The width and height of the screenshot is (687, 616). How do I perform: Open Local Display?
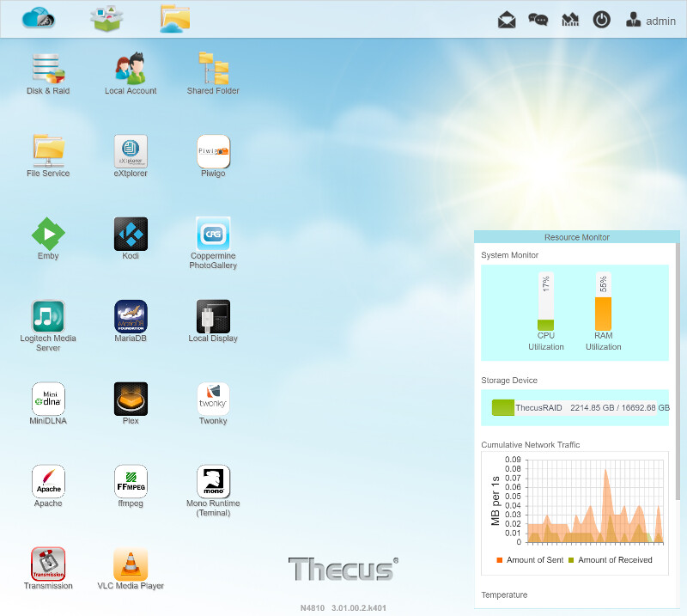[213, 315]
